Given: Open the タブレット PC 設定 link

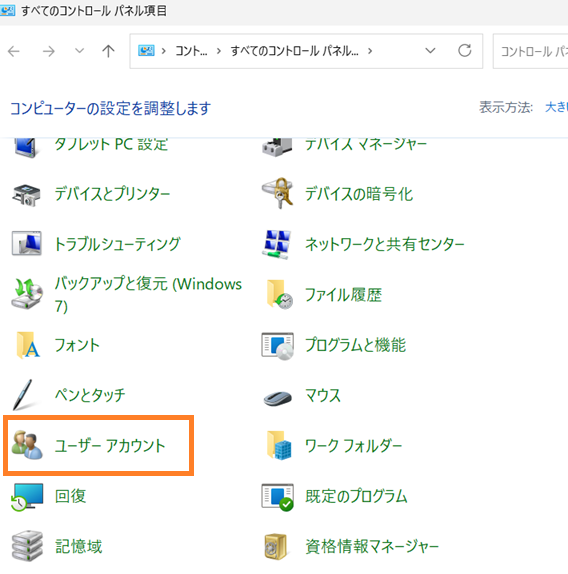Looking at the screenshot, I should 111,145.
